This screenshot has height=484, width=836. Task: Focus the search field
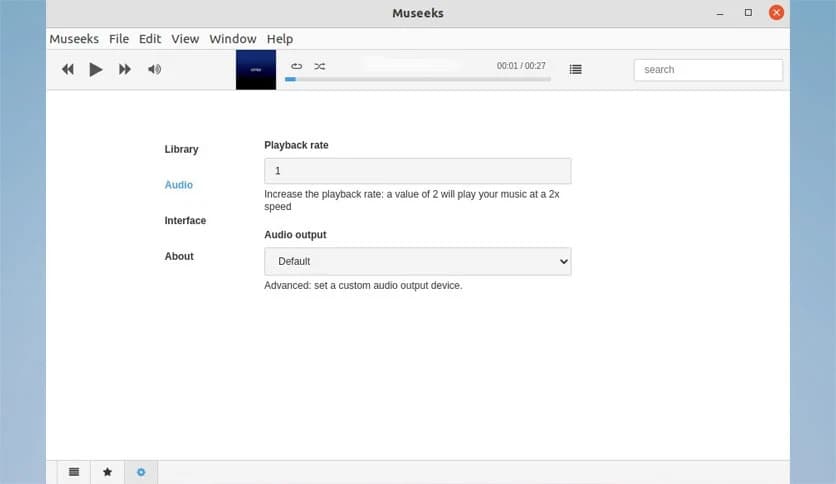(x=708, y=70)
